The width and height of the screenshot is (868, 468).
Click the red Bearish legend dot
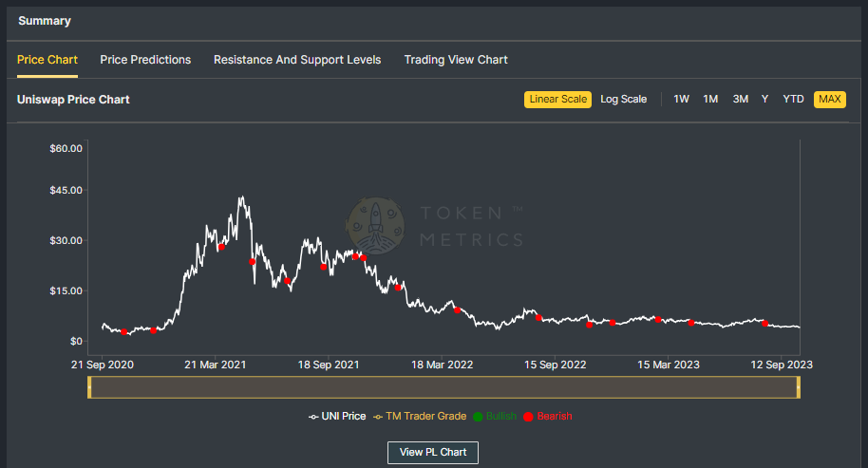[529, 417]
